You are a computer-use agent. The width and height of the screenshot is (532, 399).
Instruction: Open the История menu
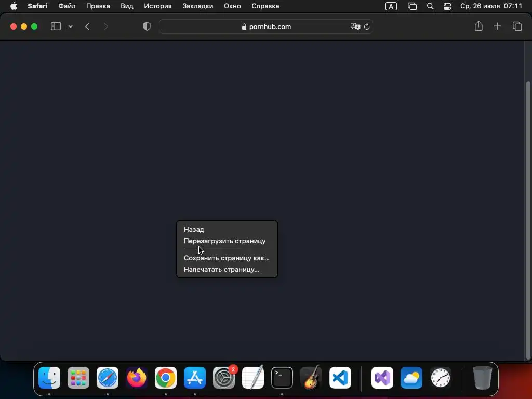click(x=158, y=6)
